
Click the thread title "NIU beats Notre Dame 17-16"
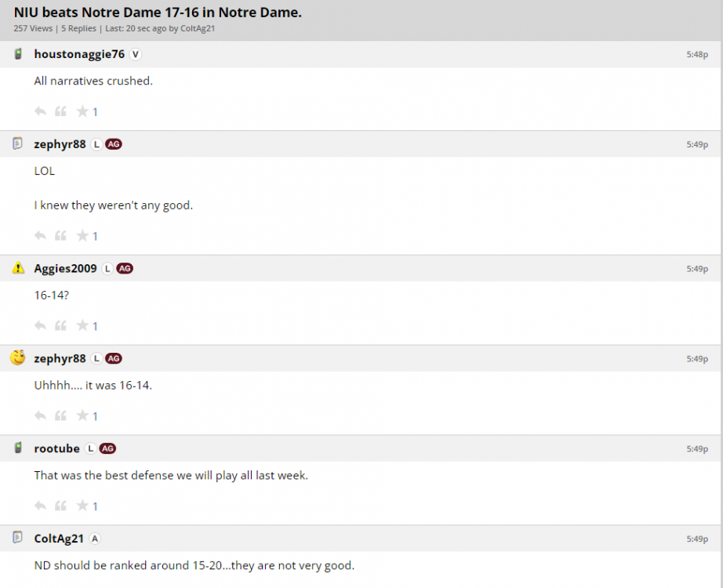[158, 13]
